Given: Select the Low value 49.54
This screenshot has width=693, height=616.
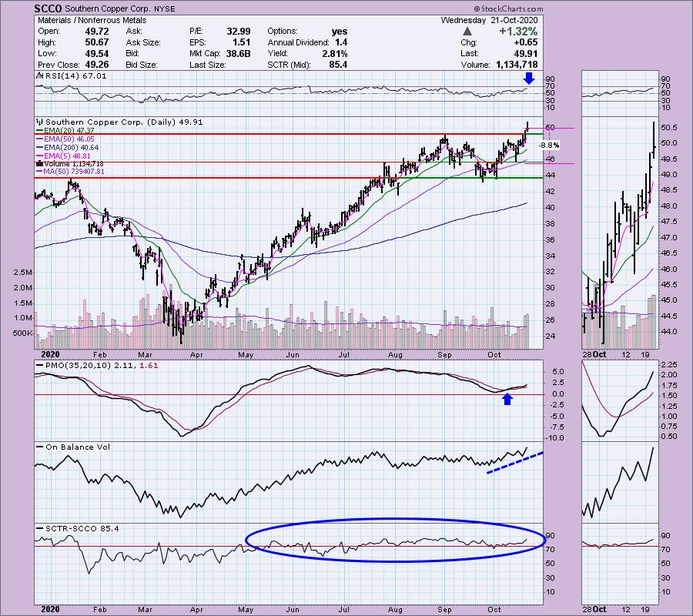Looking at the screenshot, I should [96, 53].
